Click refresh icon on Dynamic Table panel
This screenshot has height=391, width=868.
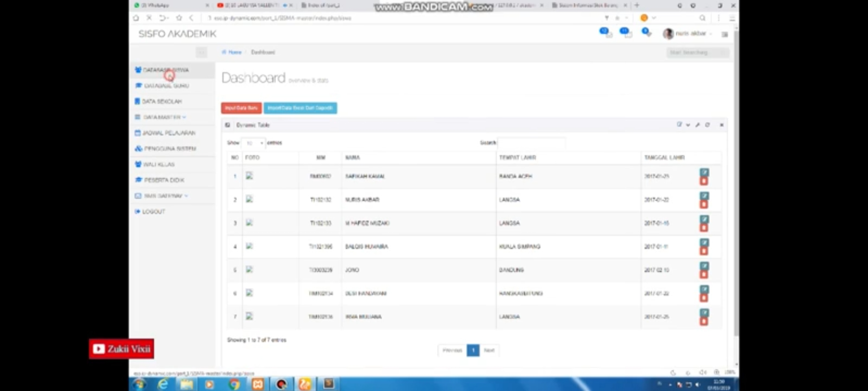[x=707, y=125]
